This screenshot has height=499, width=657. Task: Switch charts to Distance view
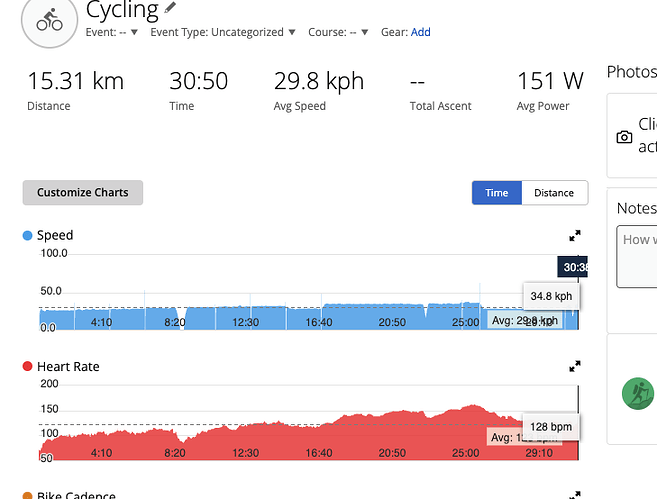click(554, 193)
